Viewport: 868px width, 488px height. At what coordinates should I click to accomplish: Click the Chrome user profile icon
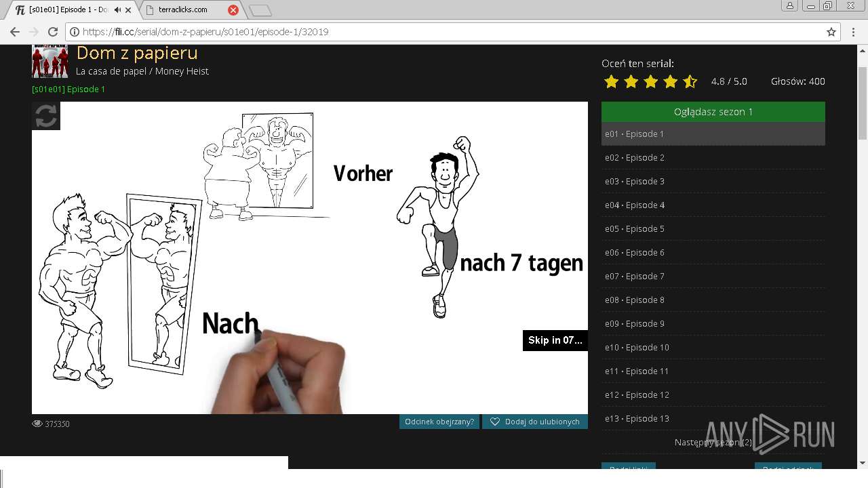click(790, 6)
